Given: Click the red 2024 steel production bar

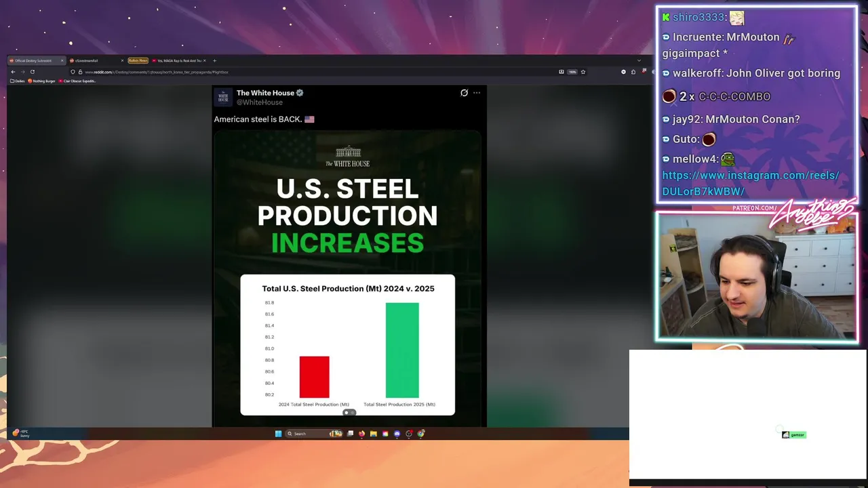Looking at the screenshot, I should (314, 377).
